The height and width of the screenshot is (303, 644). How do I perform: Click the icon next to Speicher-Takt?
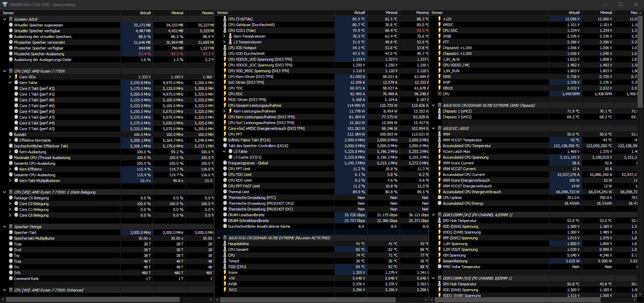[x=11, y=233]
